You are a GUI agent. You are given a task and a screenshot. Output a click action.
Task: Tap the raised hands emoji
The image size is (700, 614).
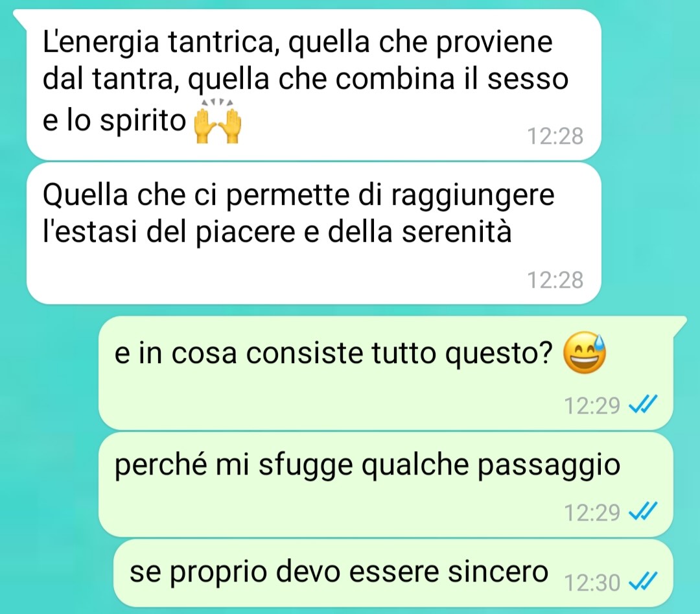coord(218,122)
